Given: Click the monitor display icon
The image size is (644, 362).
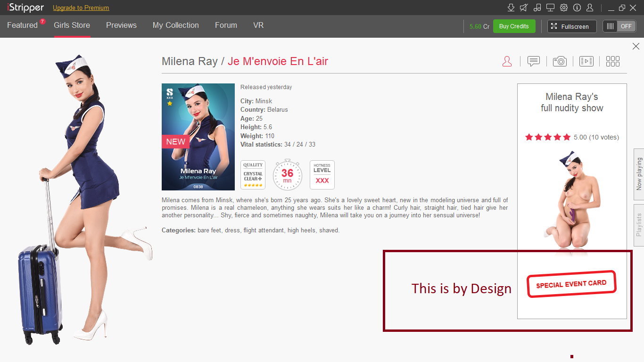Looking at the screenshot, I should [550, 8].
